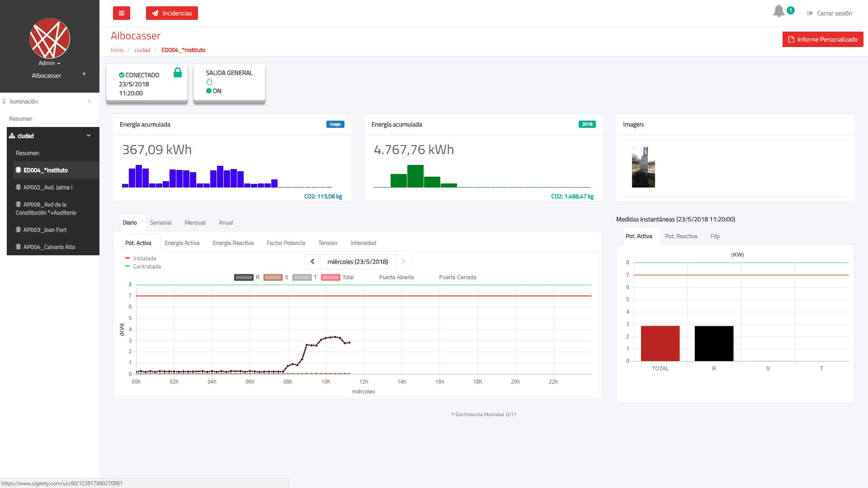Click the Informe Personalizado button
This screenshot has width=868, height=488.
point(822,39)
